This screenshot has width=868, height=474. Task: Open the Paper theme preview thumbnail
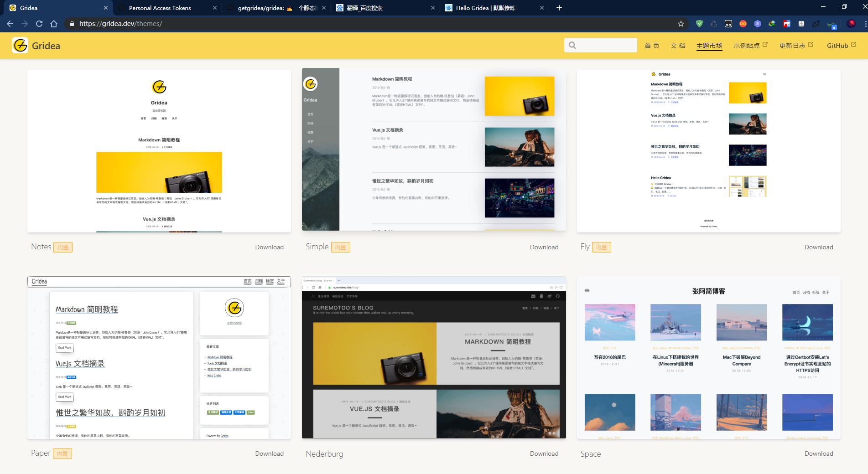tap(159, 357)
